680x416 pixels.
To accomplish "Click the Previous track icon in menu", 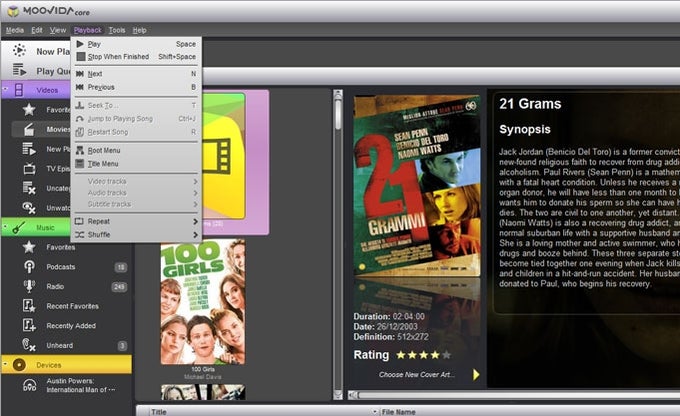I will click(80, 87).
